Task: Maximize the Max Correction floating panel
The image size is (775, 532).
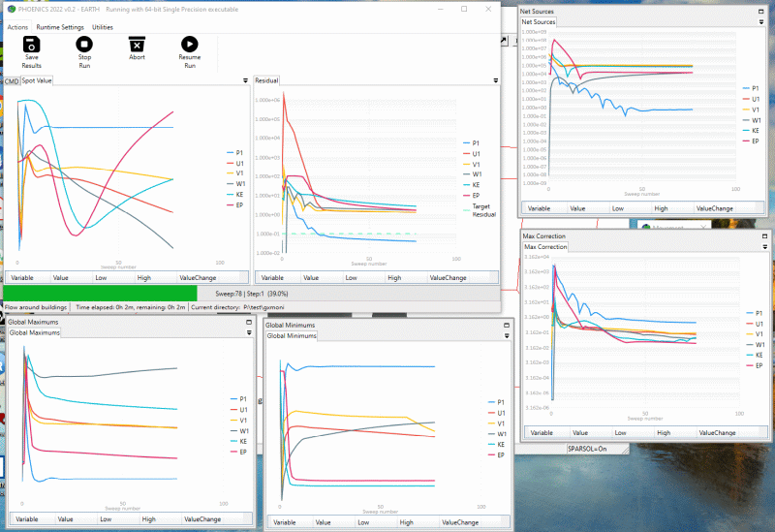Action: click(x=762, y=235)
